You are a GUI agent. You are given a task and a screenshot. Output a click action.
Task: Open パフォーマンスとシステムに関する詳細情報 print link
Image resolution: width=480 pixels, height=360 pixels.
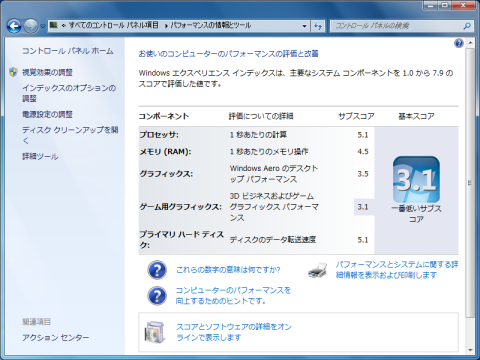(x=397, y=270)
